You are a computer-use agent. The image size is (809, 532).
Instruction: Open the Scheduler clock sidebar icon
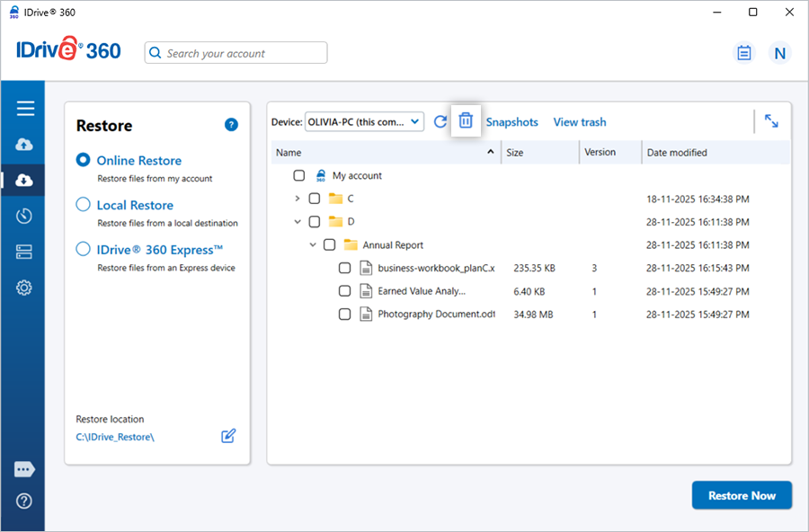(24, 216)
